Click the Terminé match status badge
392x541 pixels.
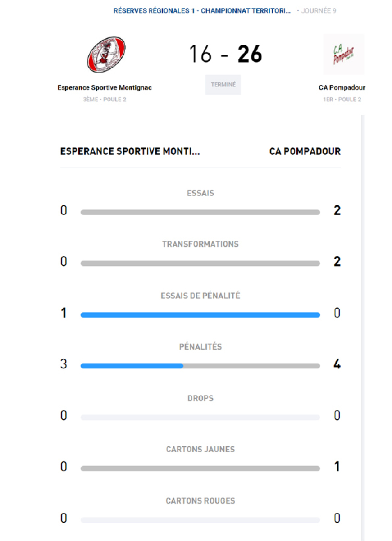click(x=223, y=85)
